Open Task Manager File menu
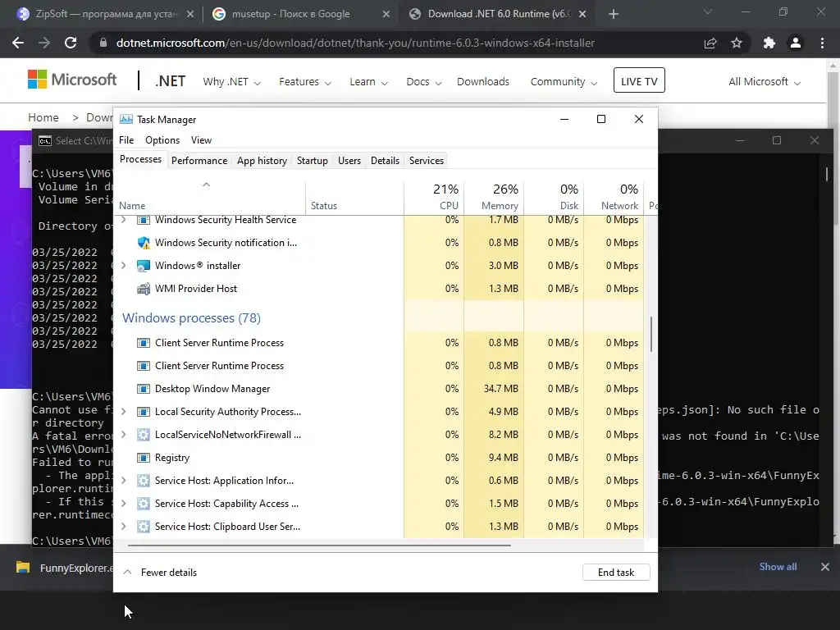Viewport: 840px width, 630px height. [x=126, y=140]
